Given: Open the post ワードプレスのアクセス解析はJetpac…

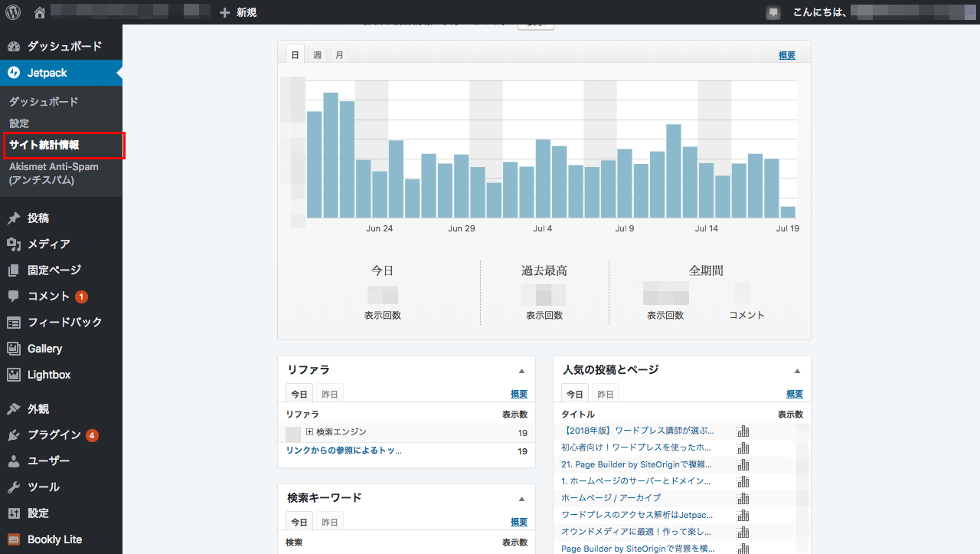Looking at the screenshot, I should pos(637,515).
